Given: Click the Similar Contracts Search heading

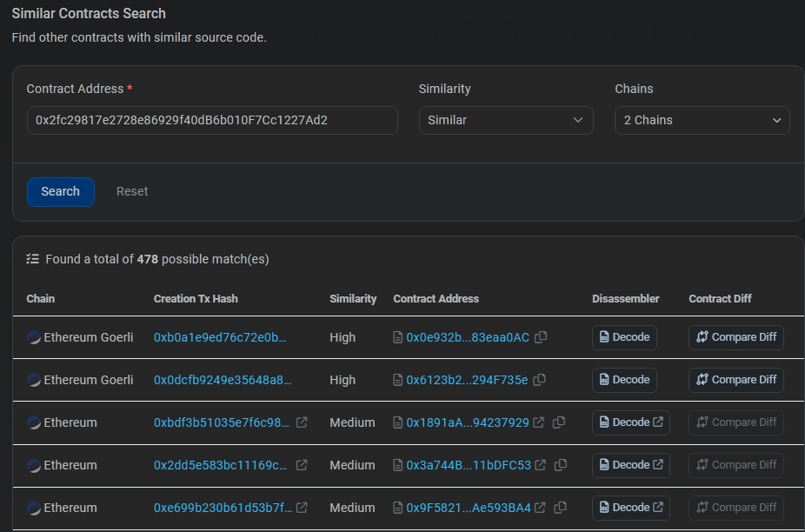Looking at the screenshot, I should [89, 13].
